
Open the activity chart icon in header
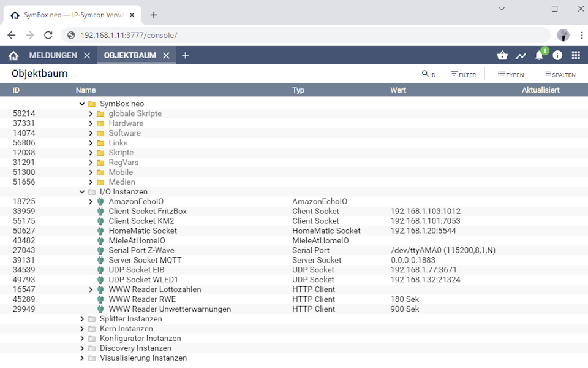pos(521,55)
